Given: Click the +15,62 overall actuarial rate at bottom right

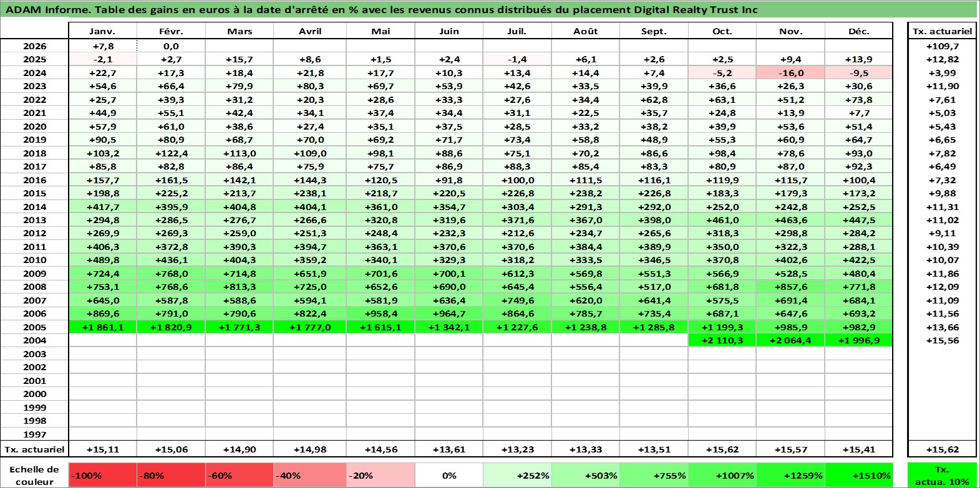Looking at the screenshot, I should point(943,449).
